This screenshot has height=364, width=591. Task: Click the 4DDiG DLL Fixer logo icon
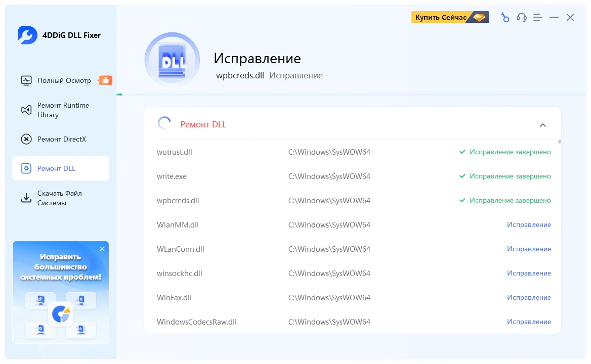coord(27,35)
